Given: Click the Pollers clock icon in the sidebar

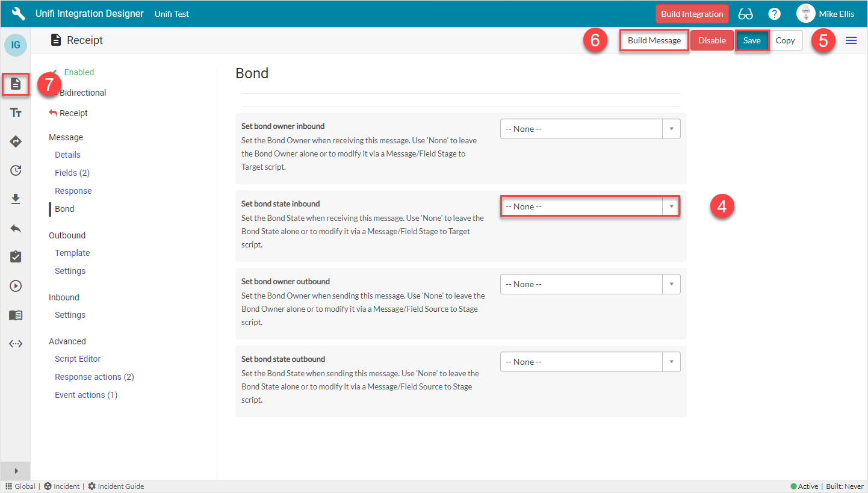Looking at the screenshot, I should pos(15,170).
